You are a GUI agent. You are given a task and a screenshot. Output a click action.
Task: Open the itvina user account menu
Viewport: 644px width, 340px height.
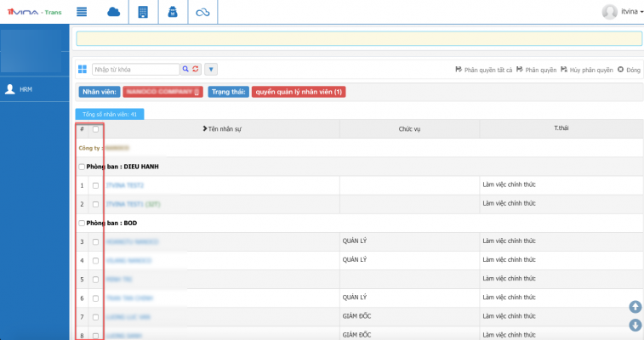point(620,11)
